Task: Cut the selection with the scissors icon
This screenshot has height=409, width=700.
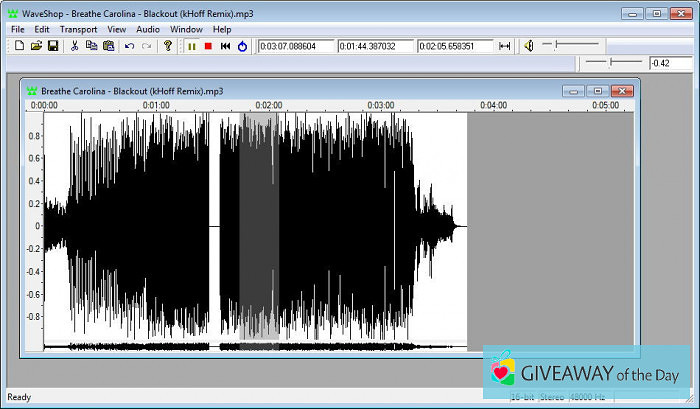Action: point(75,46)
